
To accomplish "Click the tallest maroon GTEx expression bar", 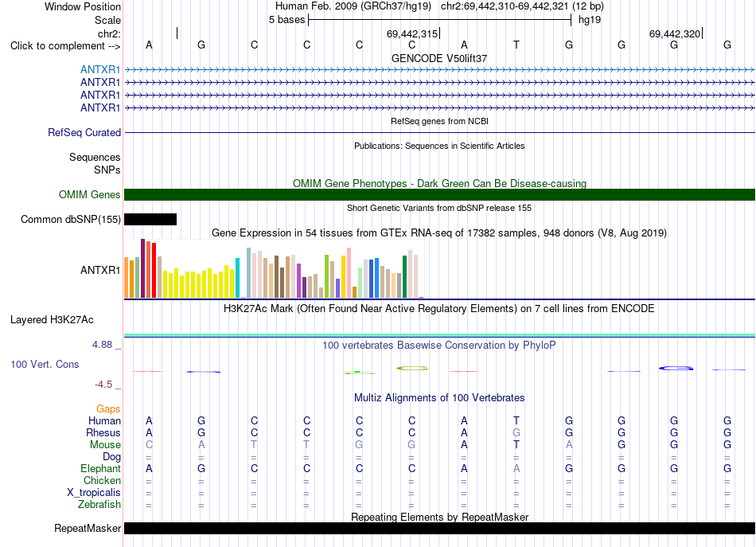I will (142, 268).
